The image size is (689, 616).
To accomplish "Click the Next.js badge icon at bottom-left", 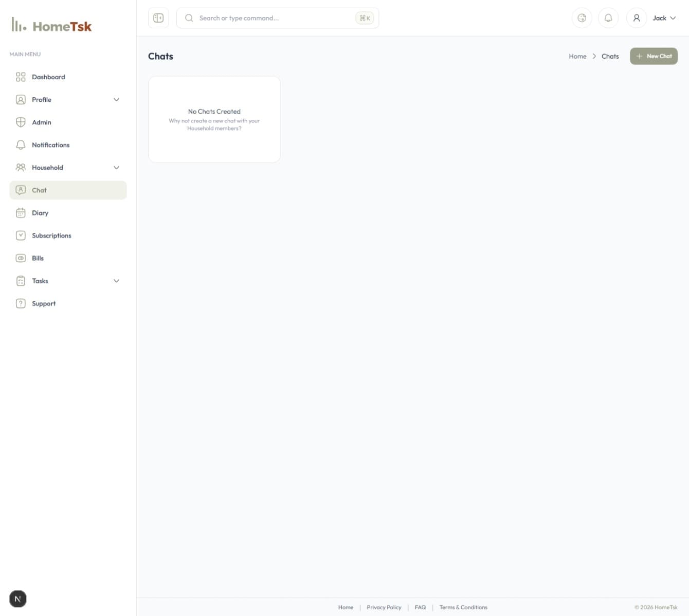I will point(18,599).
